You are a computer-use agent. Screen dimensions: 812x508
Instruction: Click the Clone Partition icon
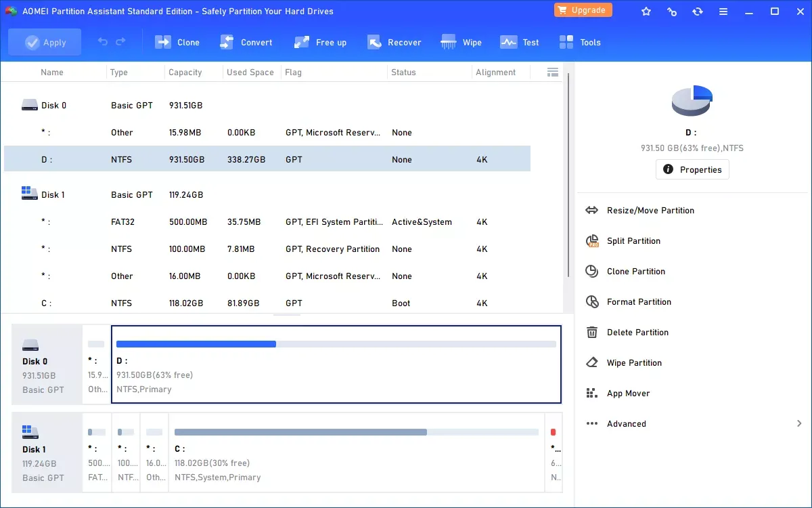click(592, 272)
